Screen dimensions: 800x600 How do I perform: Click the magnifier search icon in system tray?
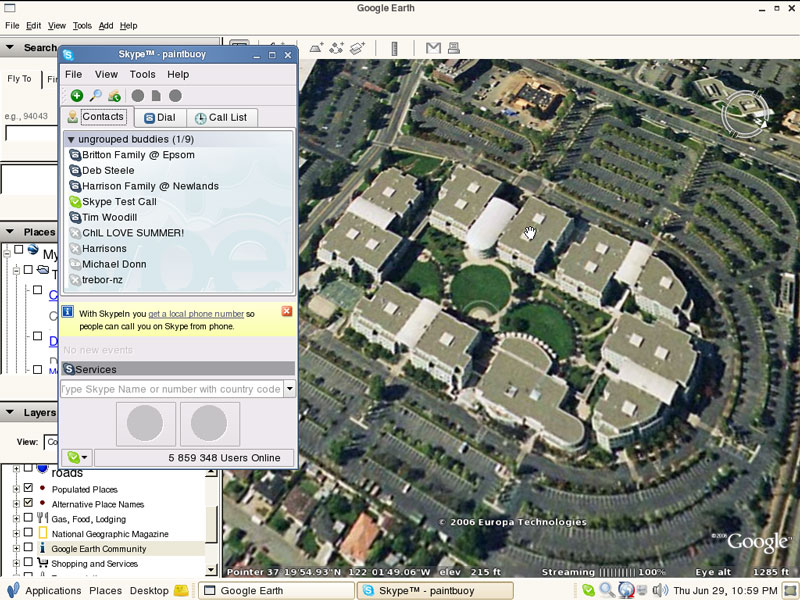click(607, 590)
